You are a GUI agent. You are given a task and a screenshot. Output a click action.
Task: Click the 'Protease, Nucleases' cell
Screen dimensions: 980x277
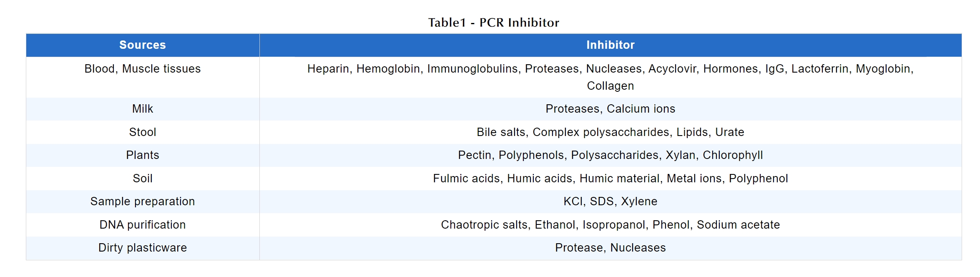click(611, 248)
